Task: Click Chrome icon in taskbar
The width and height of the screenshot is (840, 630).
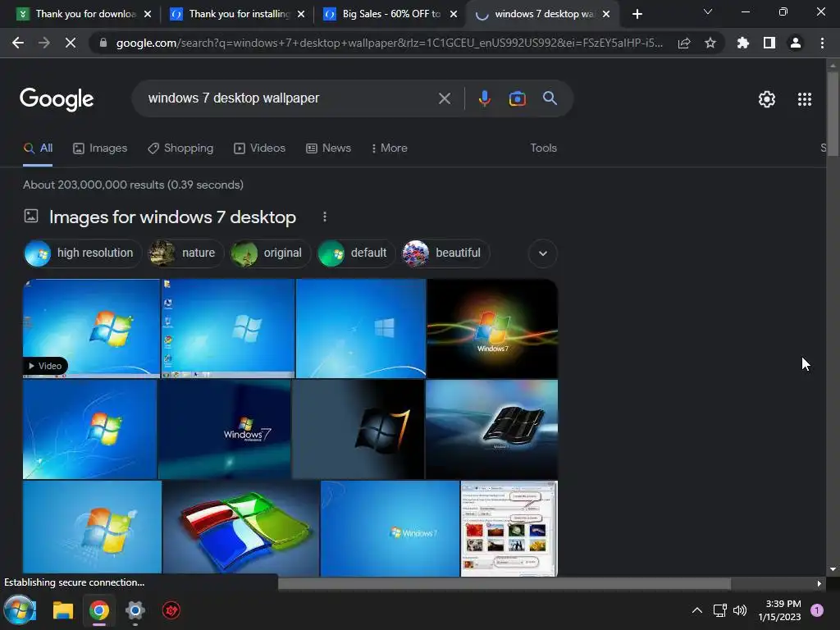Action: (x=99, y=610)
